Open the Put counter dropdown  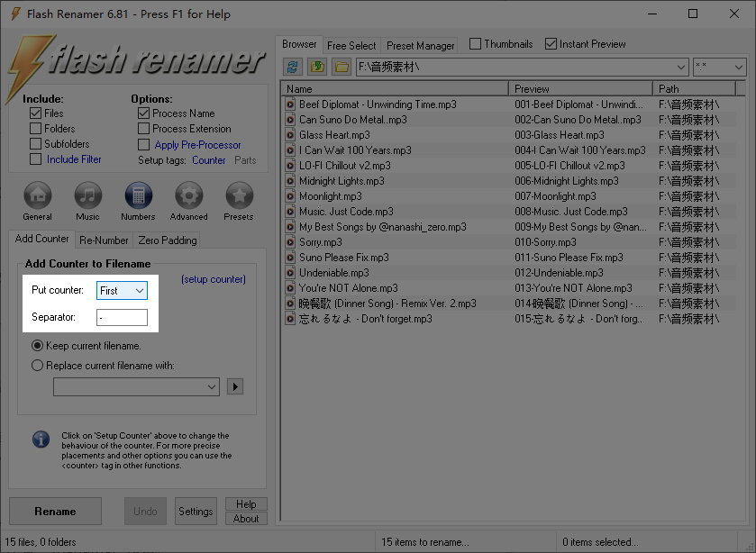point(122,291)
